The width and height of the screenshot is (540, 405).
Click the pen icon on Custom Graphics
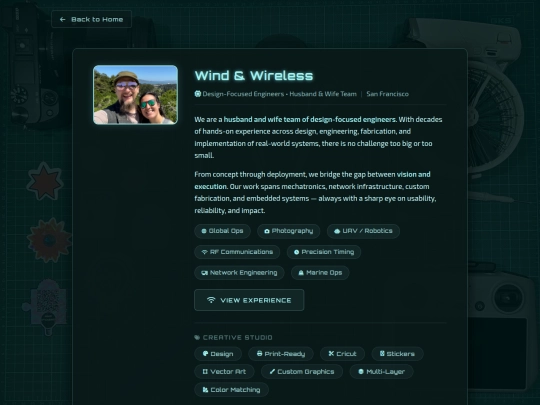tap(272, 371)
